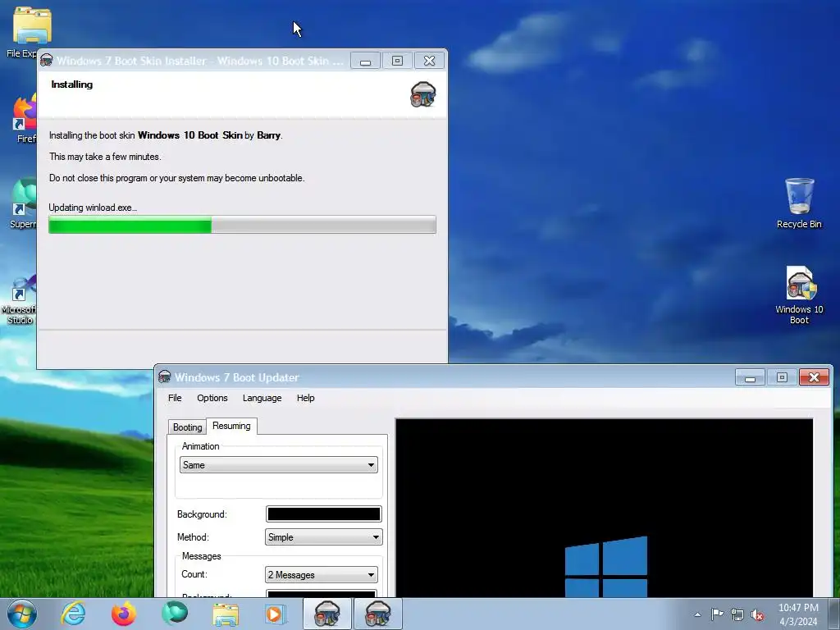
Task: Open the Options menu
Action: pos(212,398)
